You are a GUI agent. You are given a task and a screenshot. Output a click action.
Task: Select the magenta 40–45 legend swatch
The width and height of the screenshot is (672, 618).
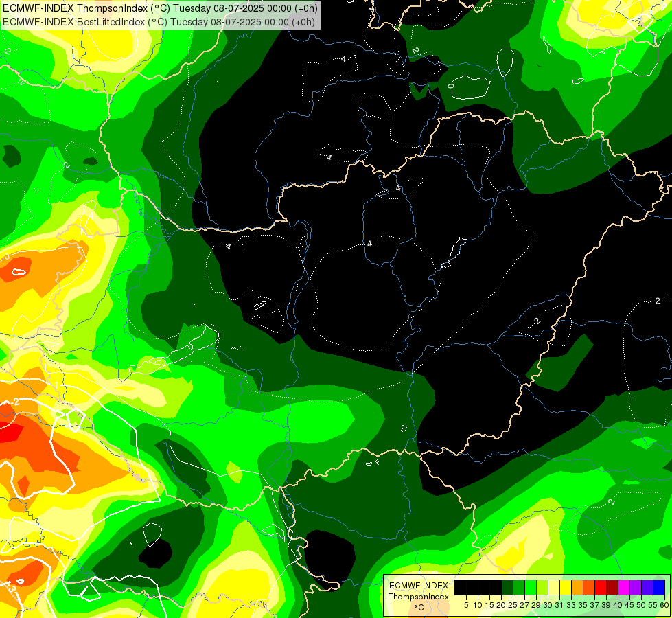623,587
